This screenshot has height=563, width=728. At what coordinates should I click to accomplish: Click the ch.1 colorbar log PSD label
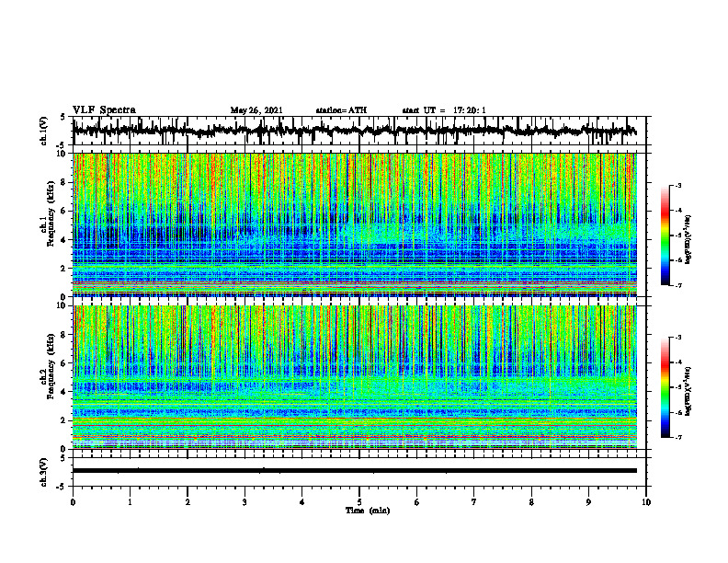[x=688, y=239]
